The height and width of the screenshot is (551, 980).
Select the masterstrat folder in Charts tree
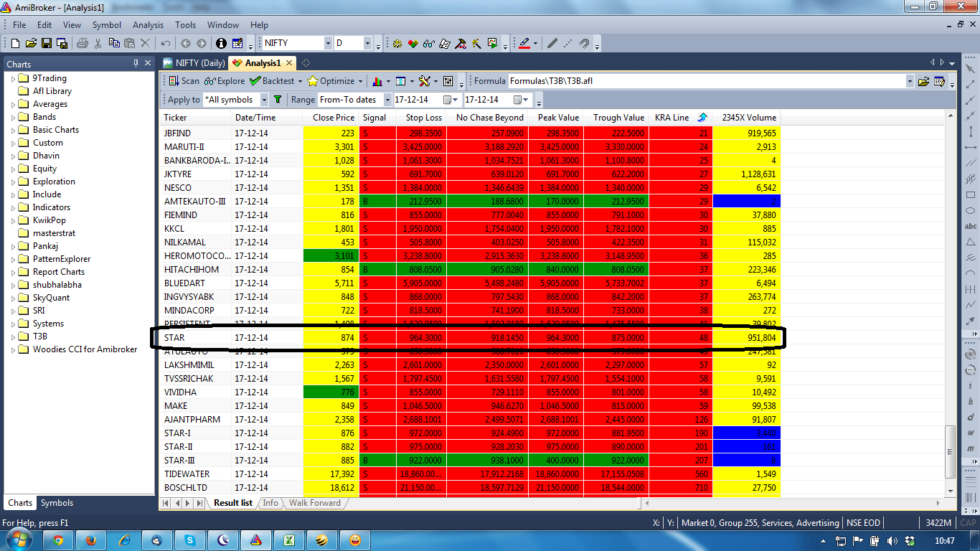point(54,233)
